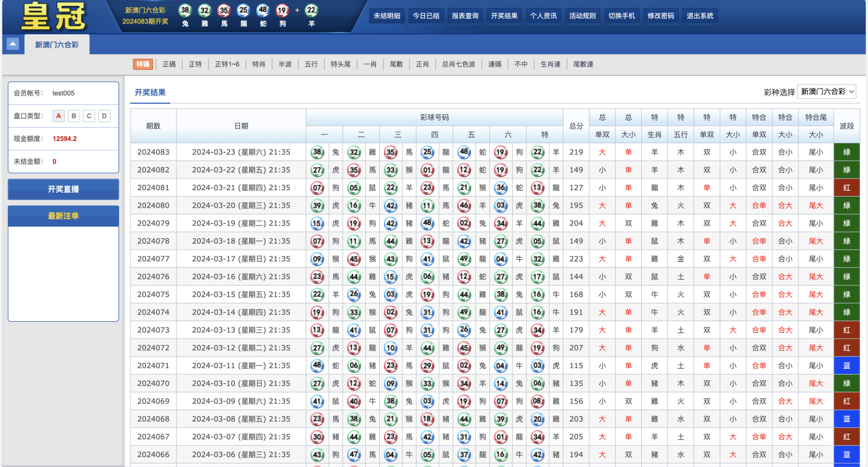Open the 彩种选择 lottery dropdown
Viewport: 868px width, 467px height.
(x=827, y=92)
